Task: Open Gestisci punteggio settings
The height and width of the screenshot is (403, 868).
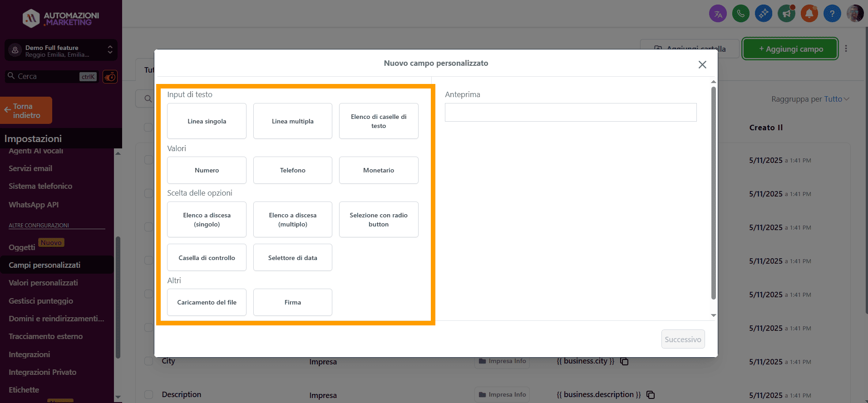Action: (x=41, y=301)
